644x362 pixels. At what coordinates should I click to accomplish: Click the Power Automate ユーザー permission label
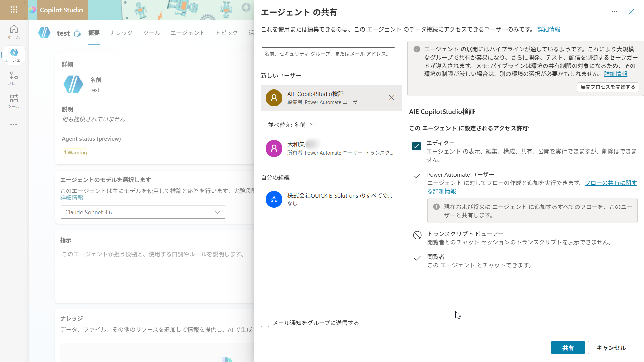(461, 175)
